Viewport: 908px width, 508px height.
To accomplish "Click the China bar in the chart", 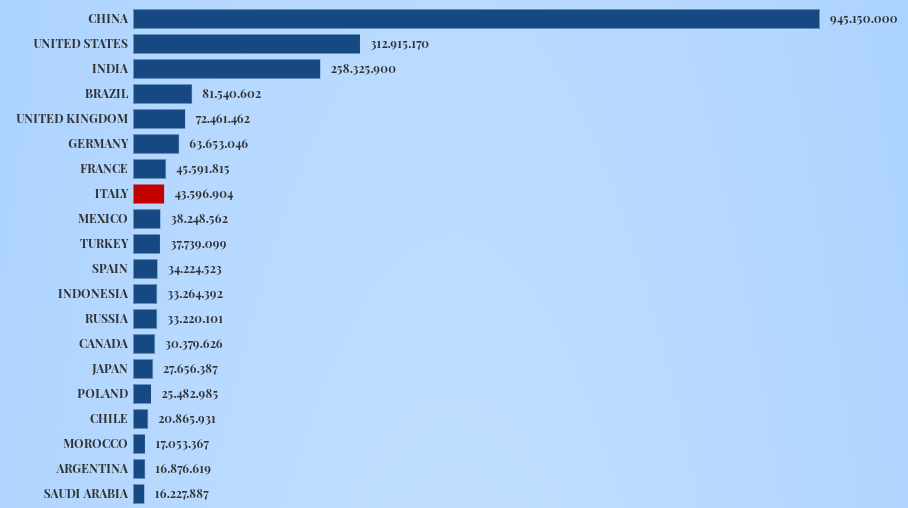I will 476,19.
